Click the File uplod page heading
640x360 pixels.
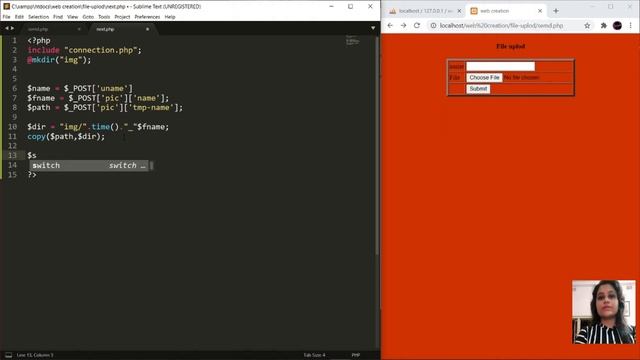pos(511,47)
